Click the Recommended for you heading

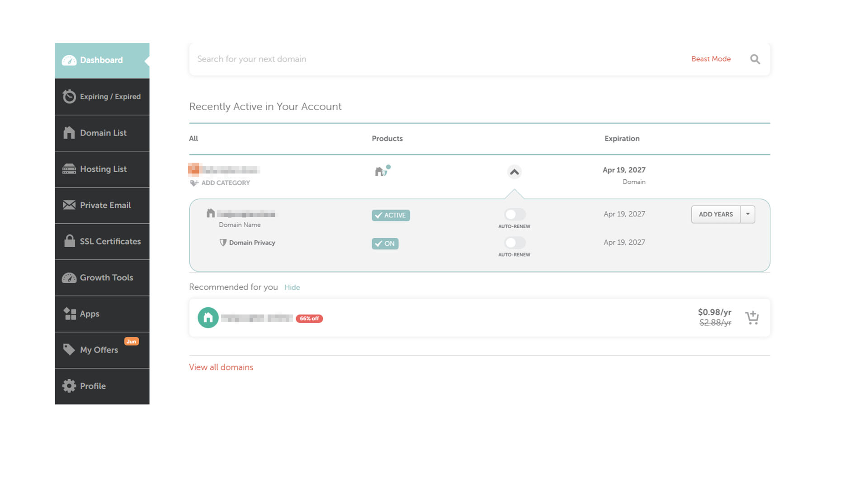tap(233, 287)
